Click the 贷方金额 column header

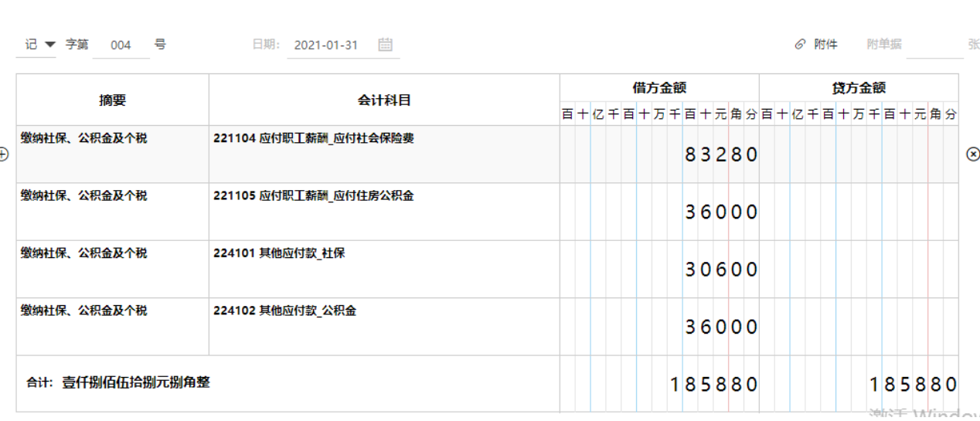(x=859, y=88)
